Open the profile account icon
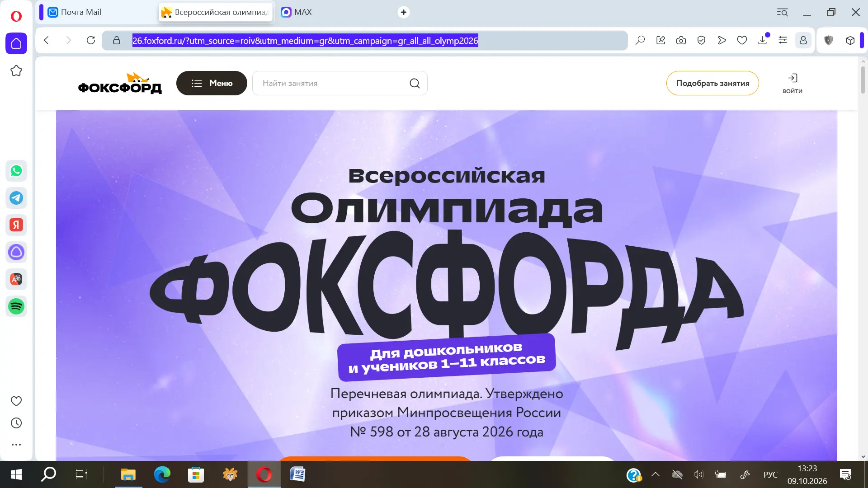Viewport: 868px width, 488px height. tap(803, 40)
